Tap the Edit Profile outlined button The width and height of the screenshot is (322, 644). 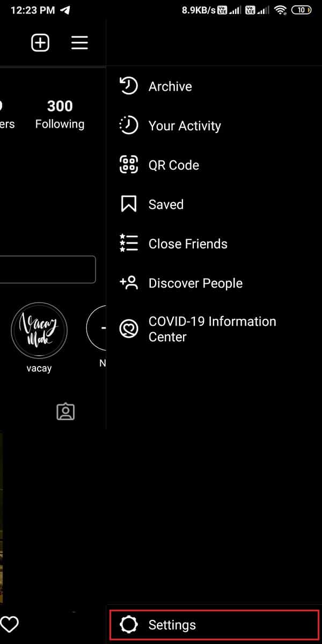(x=47, y=270)
